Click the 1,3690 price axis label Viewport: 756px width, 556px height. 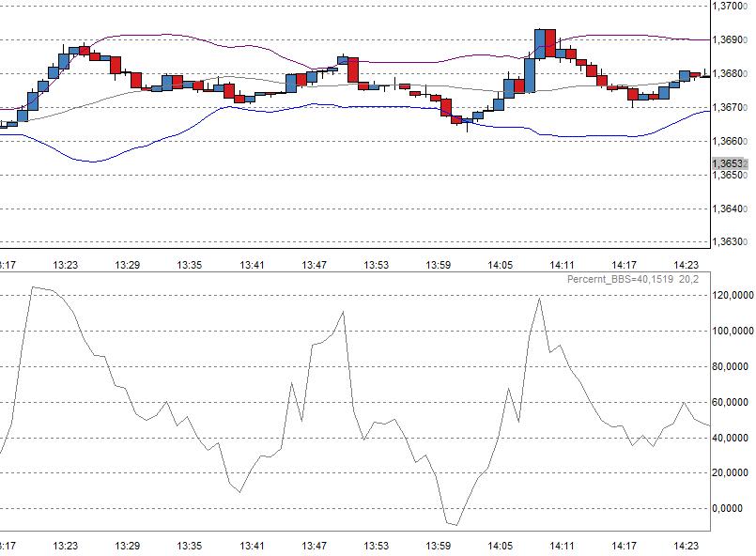point(730,39)
